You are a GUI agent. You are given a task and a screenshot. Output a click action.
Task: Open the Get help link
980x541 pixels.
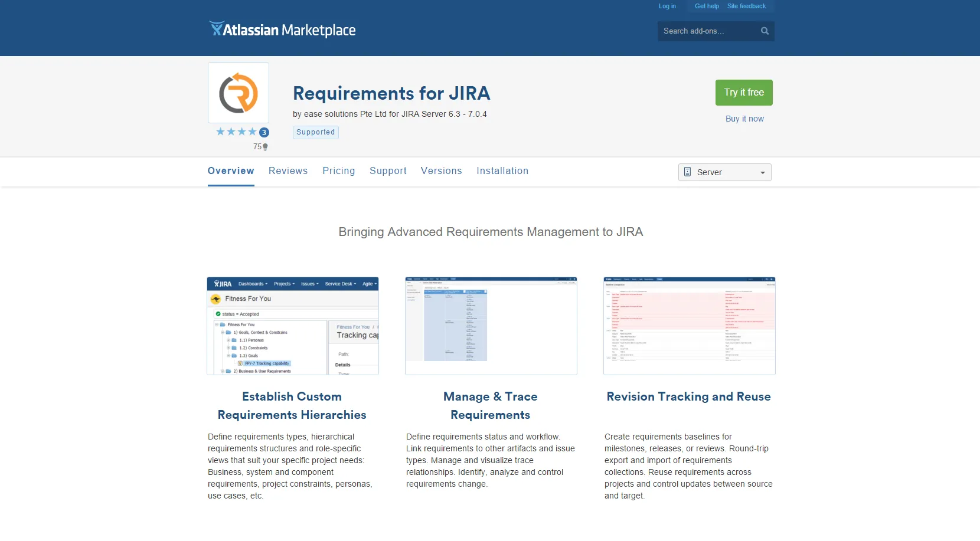(x=707, y=6)
